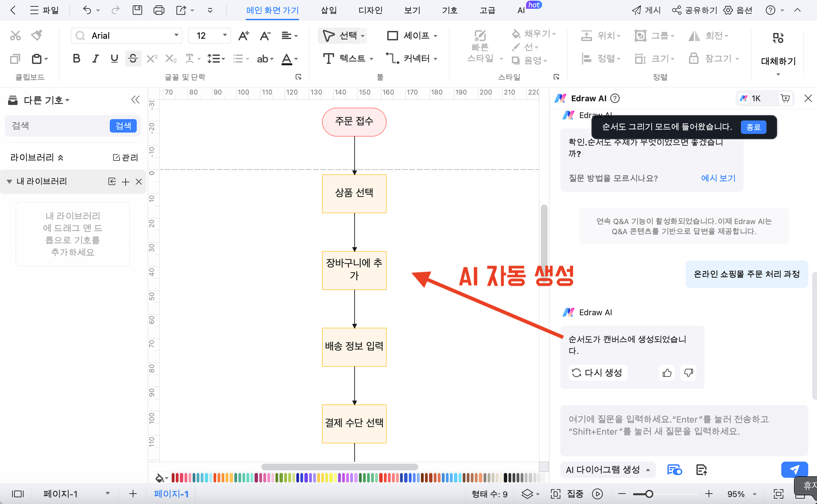Click the fill bucket in color palette bar
The height and width of the screenshot is (504, 817).
[x=159, y=478]
